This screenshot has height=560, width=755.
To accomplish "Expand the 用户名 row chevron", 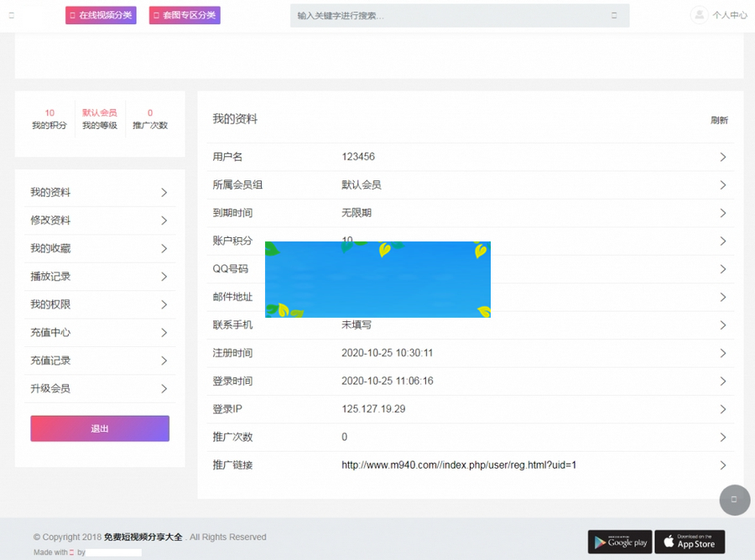I will [722, 157].
